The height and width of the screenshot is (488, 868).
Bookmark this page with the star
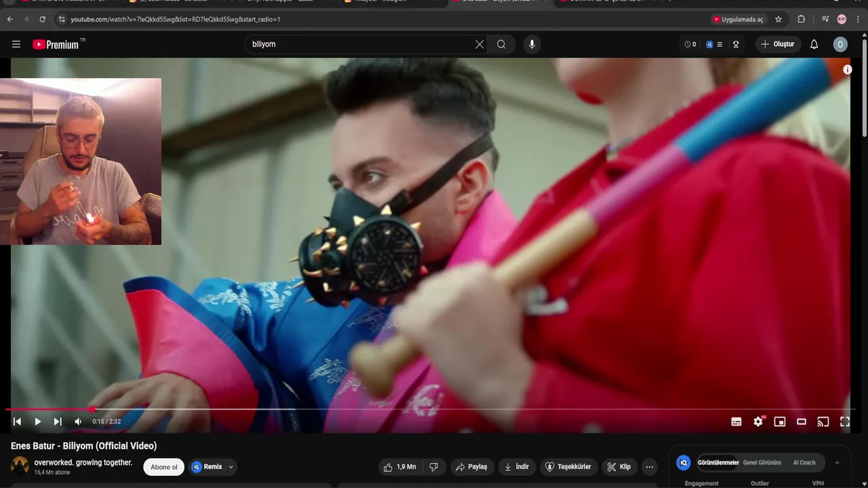tap(778, 19)
